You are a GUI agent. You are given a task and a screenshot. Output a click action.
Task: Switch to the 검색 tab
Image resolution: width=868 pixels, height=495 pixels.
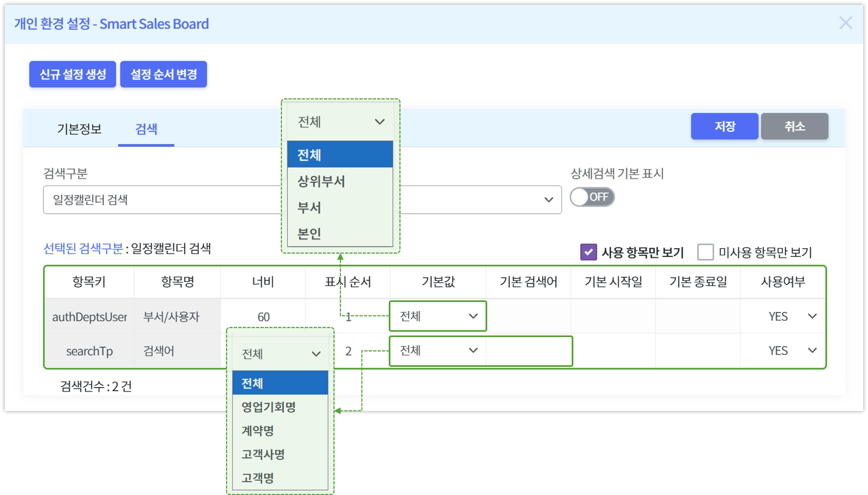(x=146, y=129)
